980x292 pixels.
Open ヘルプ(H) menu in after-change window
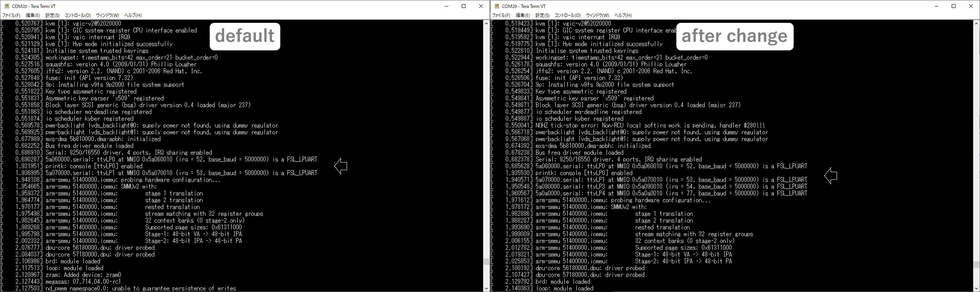(623, 15)
